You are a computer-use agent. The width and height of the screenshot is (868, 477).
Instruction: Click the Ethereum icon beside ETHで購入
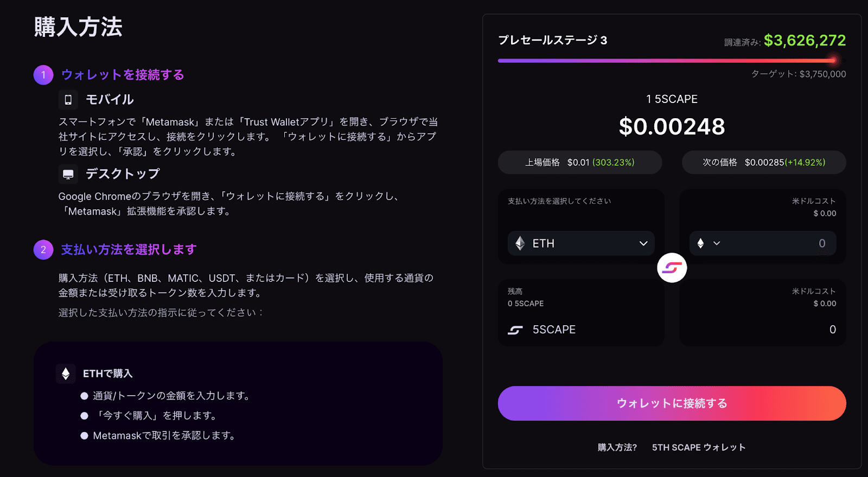tap(66, 373)
